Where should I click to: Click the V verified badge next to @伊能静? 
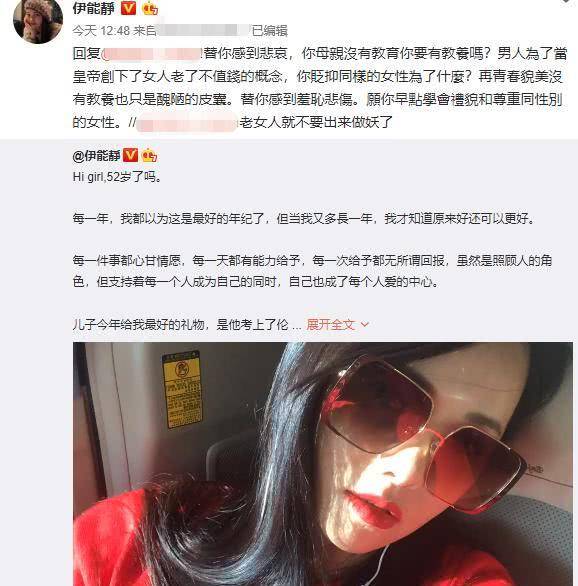(130, 155)
